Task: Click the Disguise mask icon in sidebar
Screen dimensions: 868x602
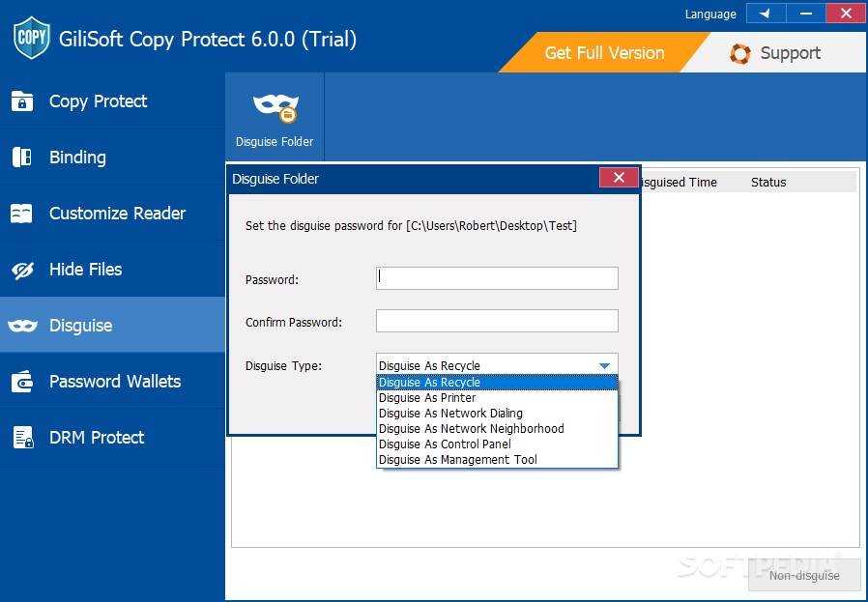Action: click(22, 326)
